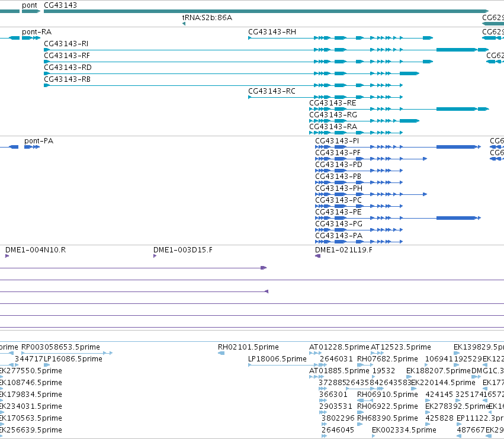The image size is (504, 439).
Task: Open transcript CG43143-RG label
Action: (333, 115)
